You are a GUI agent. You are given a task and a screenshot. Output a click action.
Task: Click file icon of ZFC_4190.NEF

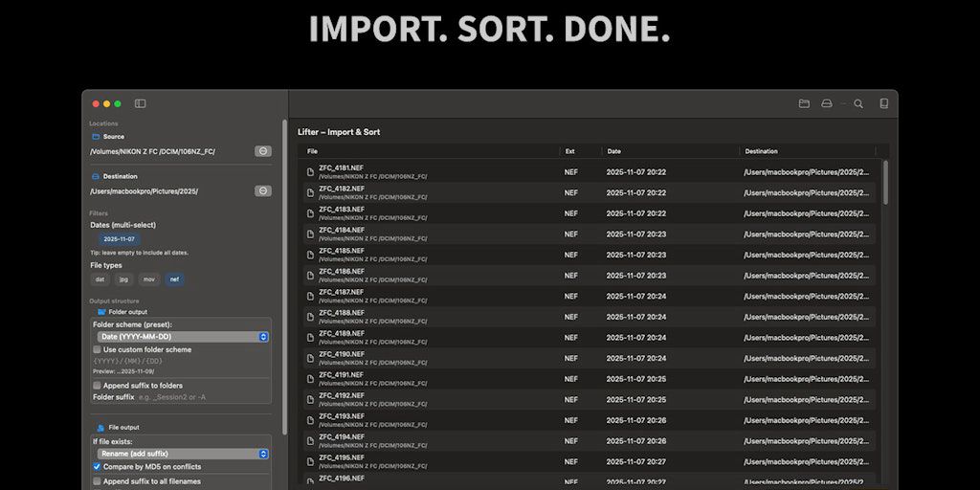point(311,358)
